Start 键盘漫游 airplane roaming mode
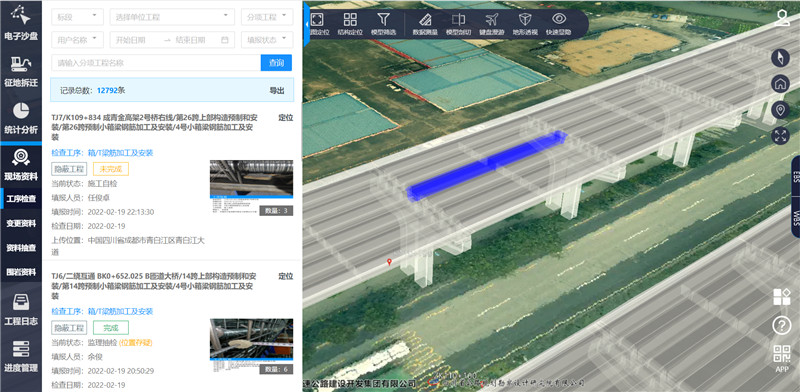800x392 pixels. (x=491, y=24)
